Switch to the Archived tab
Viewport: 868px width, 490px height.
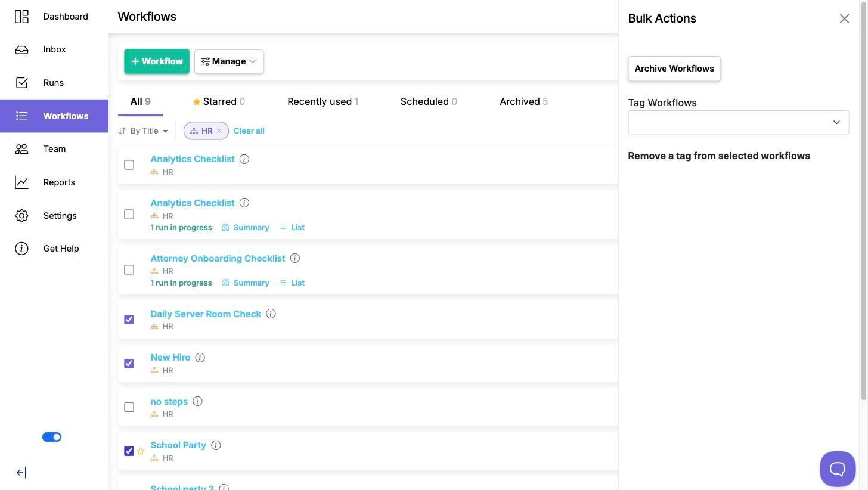[523, 101]
